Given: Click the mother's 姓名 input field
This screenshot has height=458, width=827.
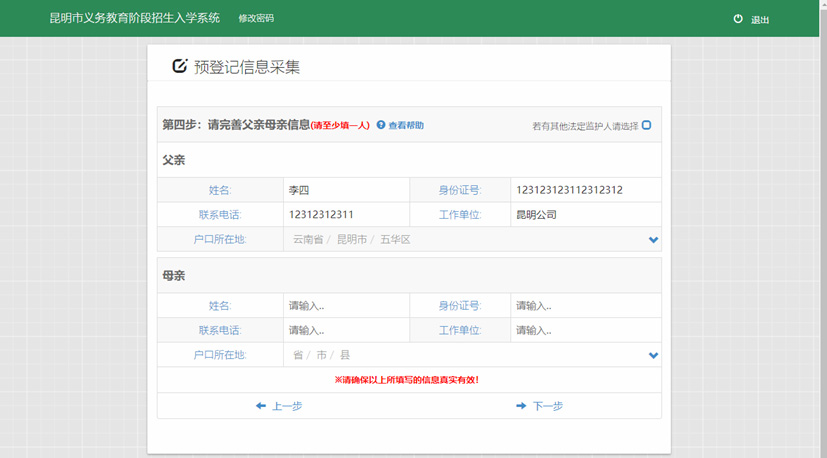Looking at the screenshot, I should click(346, 306).
